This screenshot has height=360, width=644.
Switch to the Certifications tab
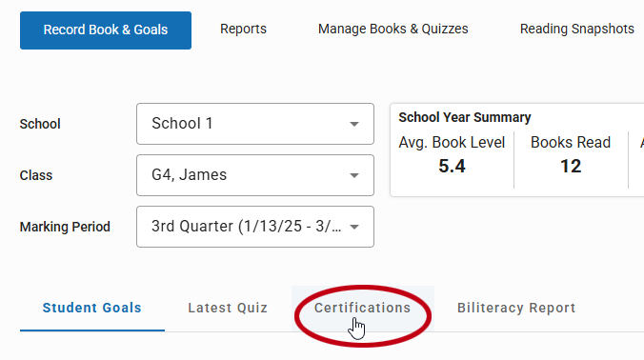click(363, 308)
